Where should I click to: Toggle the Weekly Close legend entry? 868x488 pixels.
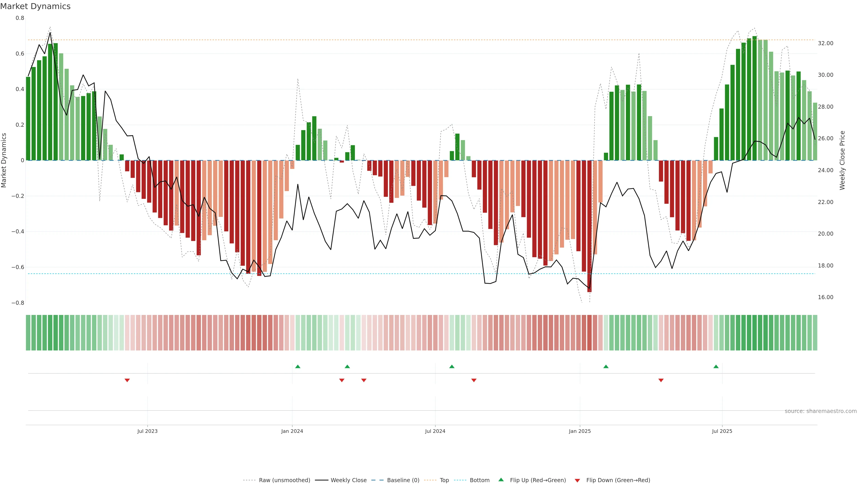pos(348,480)
